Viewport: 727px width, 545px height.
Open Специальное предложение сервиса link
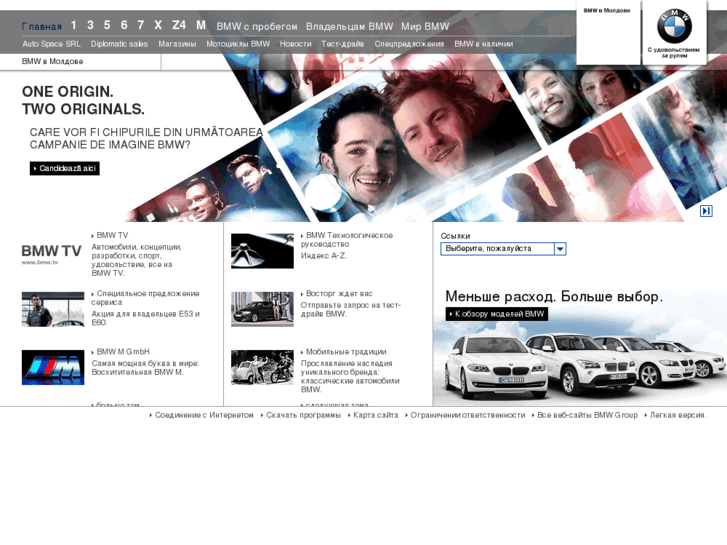tap(146, 298)
